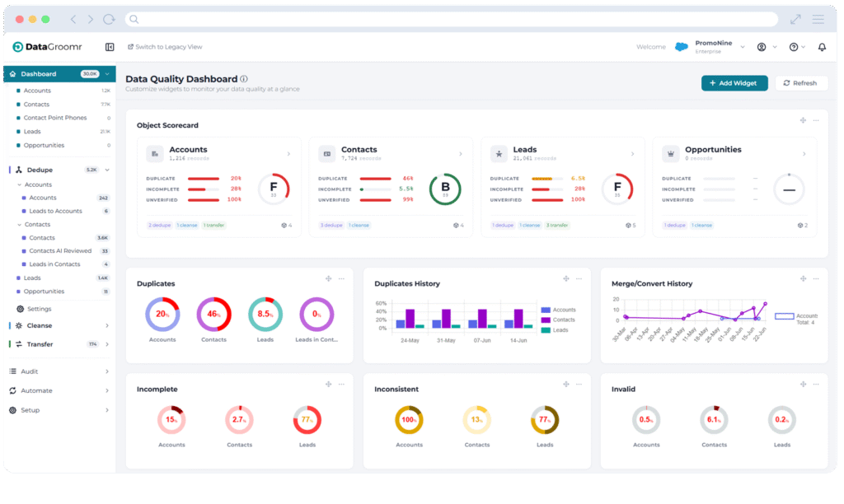
Task: Collapse the Dedupe Contacts subgroup
Action: click(x=20, y=224)
